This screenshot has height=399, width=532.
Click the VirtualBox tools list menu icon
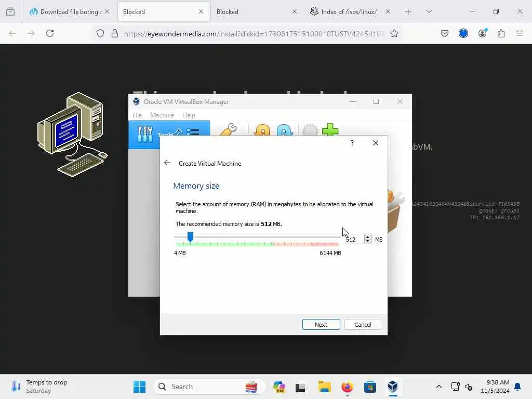[193, 132]
